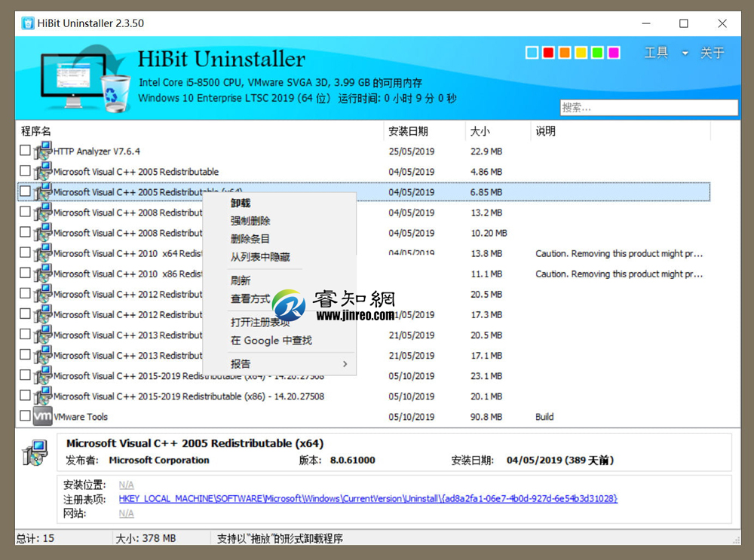Click the Visual C++ 2015-2019 (x64) program icon
The image size is (754, 560).
(44, 375)
